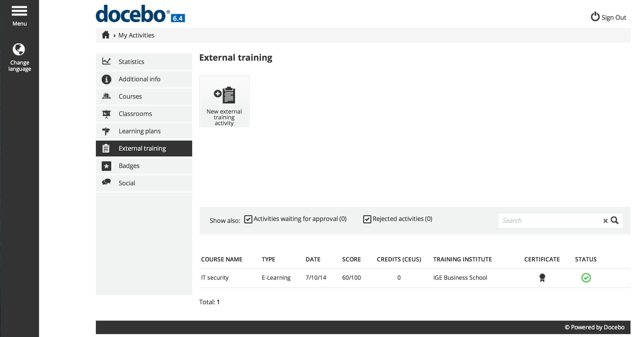
Task: Open the hamburger Menu icon
Action: [19, 11]
